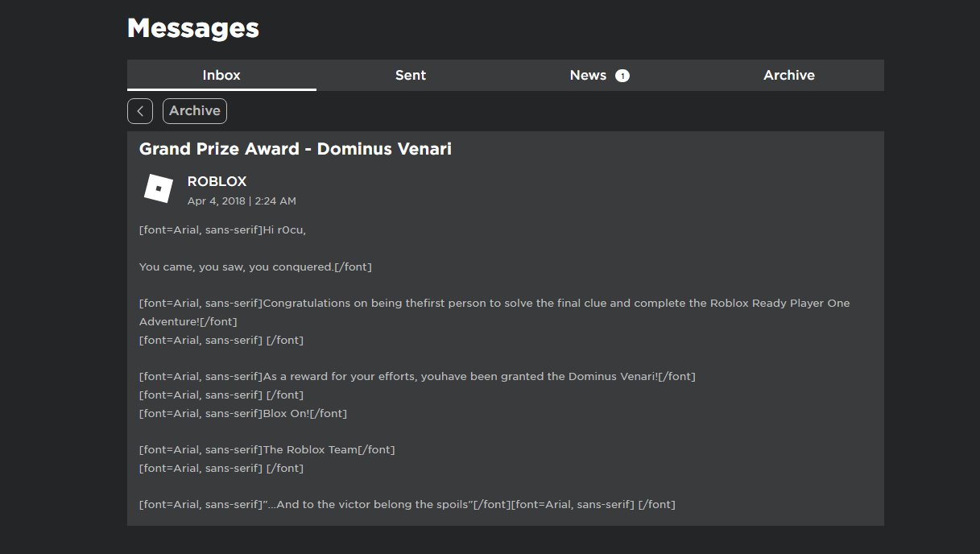The height and width of the screenshot is (554, 980).
Task: Click the timestamp 'Apr 4, 2018 | 2:24 AM'
Action: [242, 201]
